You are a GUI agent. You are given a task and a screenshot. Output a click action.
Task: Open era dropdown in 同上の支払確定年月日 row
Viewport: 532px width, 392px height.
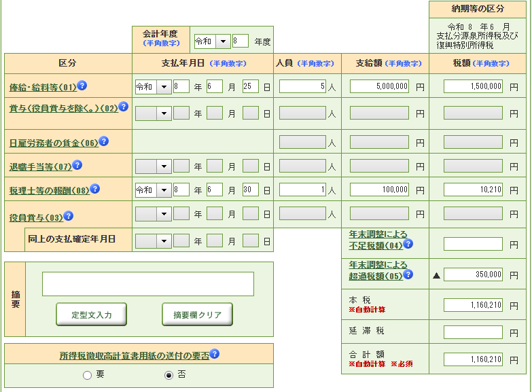tap(154, 241)
